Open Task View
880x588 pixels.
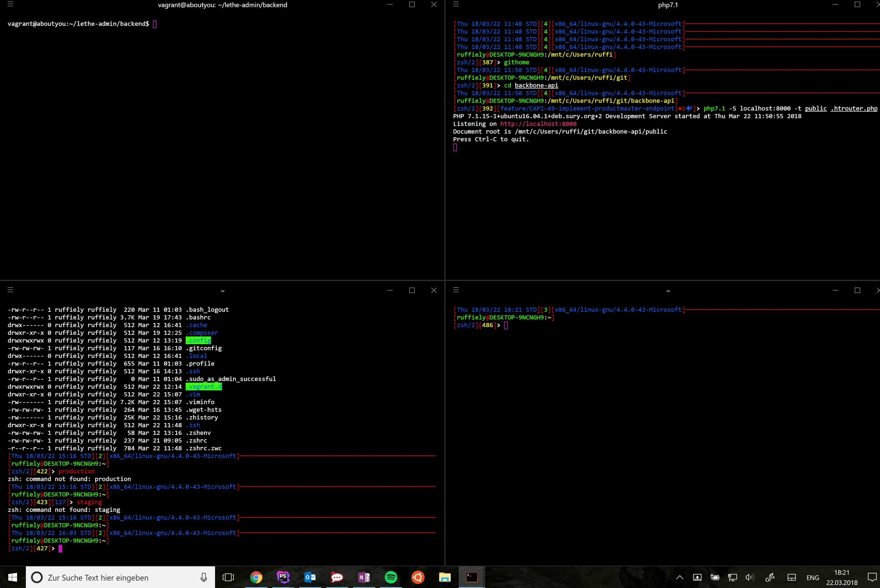click(x=228, y=578)
